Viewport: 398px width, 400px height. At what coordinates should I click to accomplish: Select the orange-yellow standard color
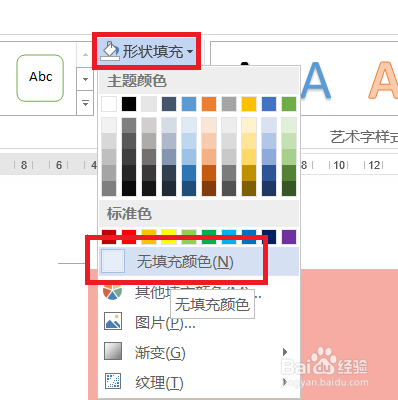(x=149, y=237)
